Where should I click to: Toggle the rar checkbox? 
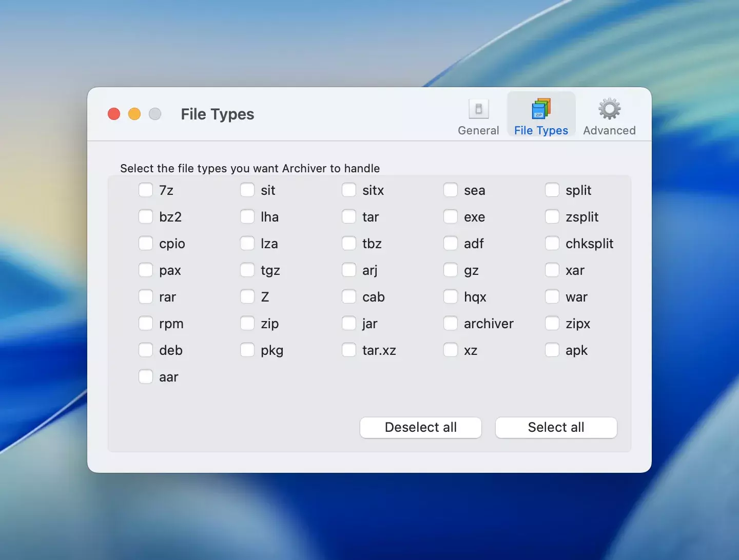146,297
